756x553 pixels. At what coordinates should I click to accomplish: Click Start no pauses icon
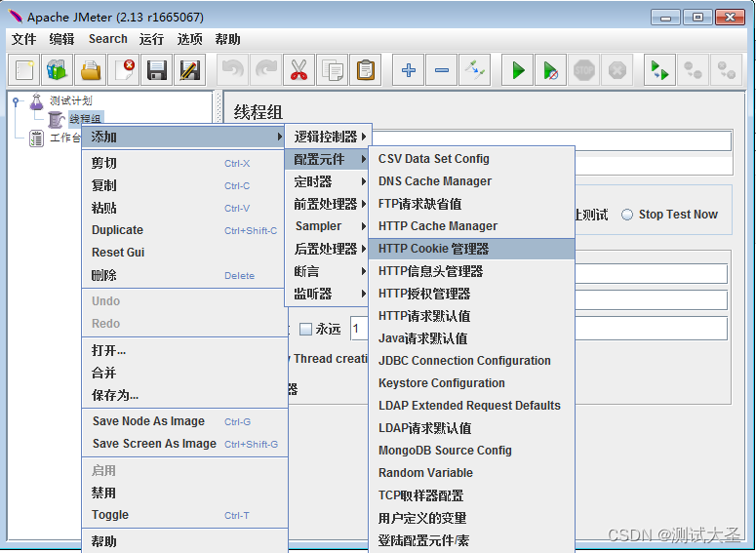pos(550,70)
